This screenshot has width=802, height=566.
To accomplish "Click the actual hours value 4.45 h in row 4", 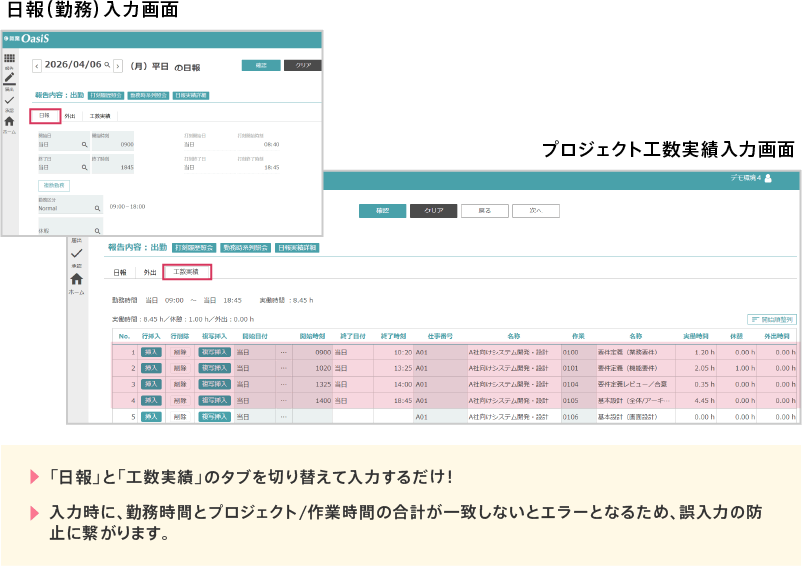I will pyautogui.click(x=704, y=401).
